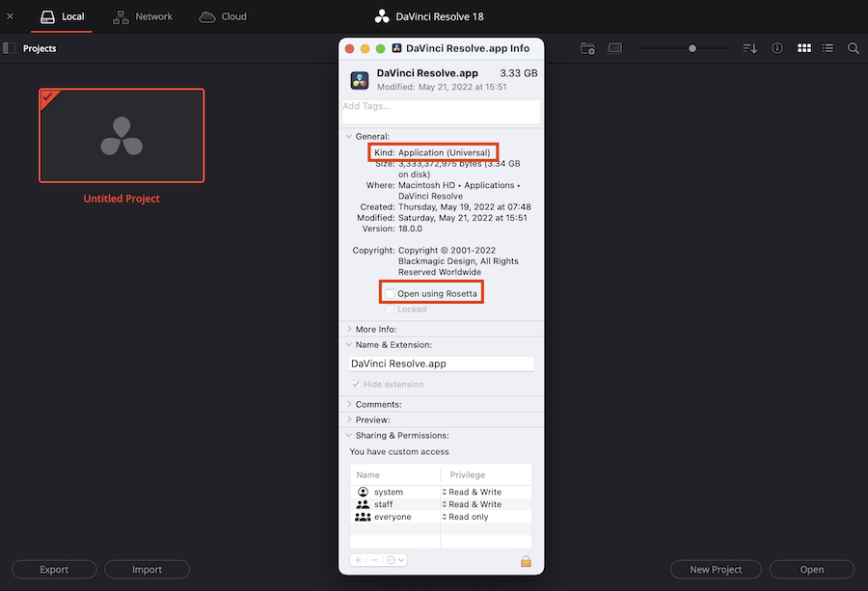
Task: Open the system privilege dropdown
Action: [x=473, y=492]
